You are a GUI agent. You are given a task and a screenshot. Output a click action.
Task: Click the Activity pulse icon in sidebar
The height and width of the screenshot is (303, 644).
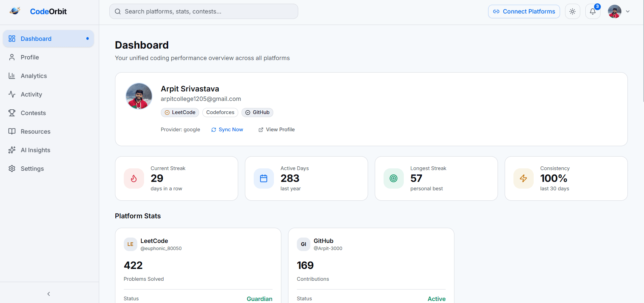pyautogui.click(x=12, y=94)
